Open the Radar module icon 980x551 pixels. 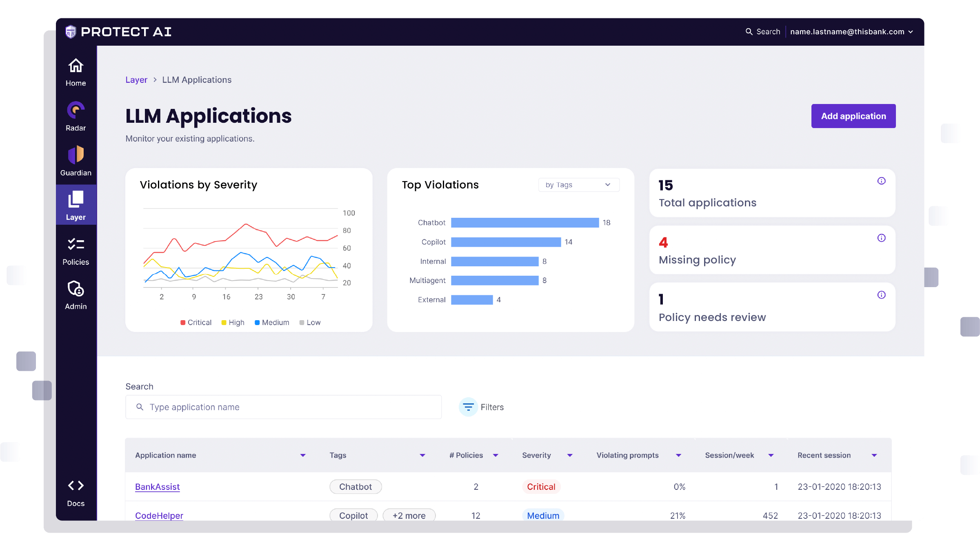(x=76, y=111)
